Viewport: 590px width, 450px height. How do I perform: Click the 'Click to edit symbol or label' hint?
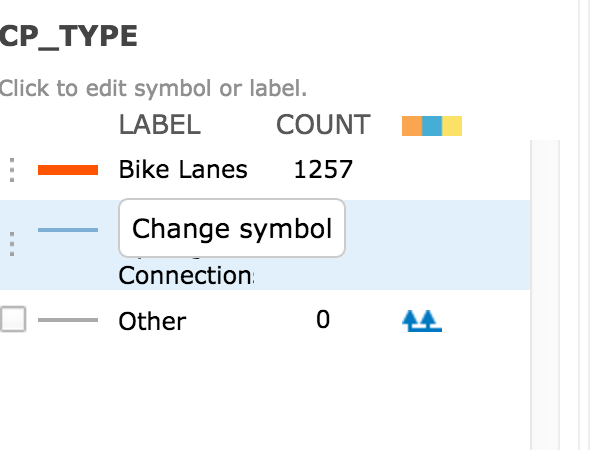(x=153, y=88)
